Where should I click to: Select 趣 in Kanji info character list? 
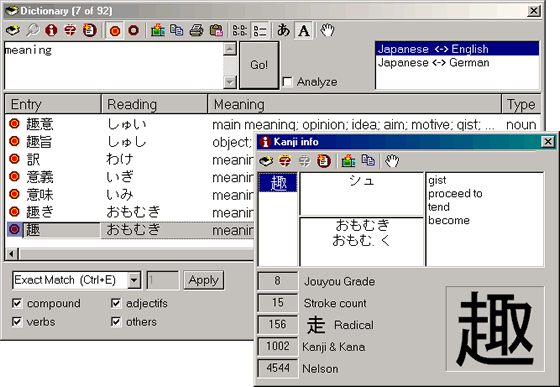[x=278, y=182]
